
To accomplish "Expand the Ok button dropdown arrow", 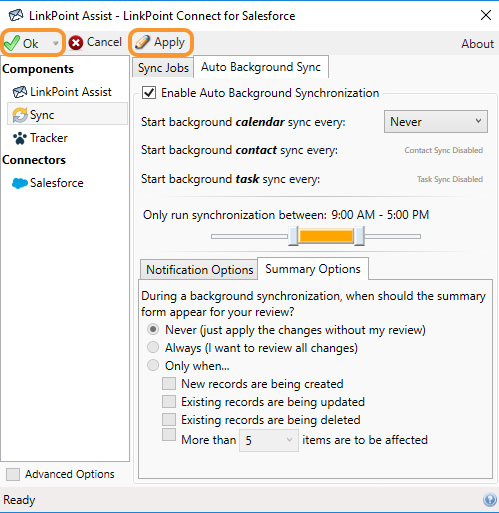I will [55, 43].
